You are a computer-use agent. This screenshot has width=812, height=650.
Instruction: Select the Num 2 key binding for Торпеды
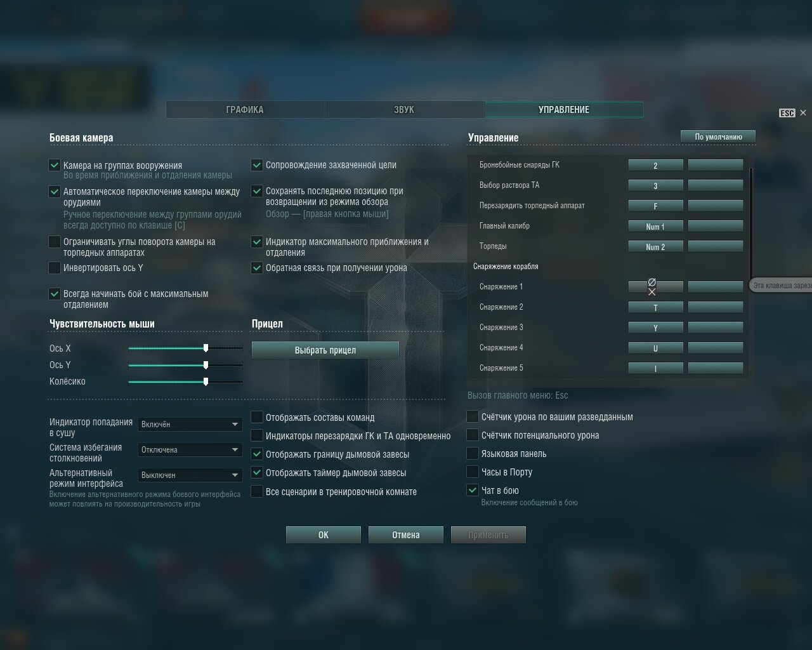coord(655,246)
